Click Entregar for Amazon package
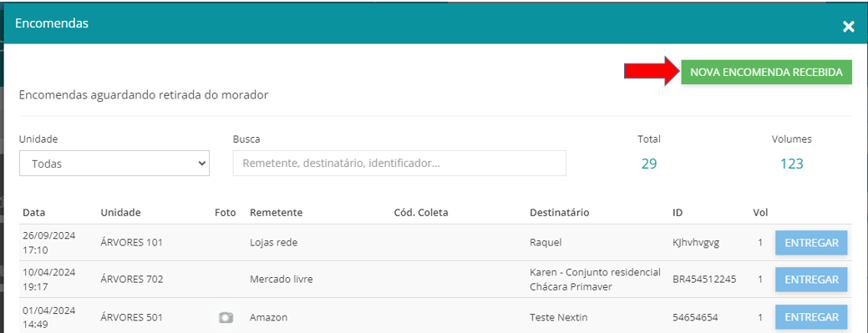The height and width of the screenshot is (333, 868). [x=811, y=317]
